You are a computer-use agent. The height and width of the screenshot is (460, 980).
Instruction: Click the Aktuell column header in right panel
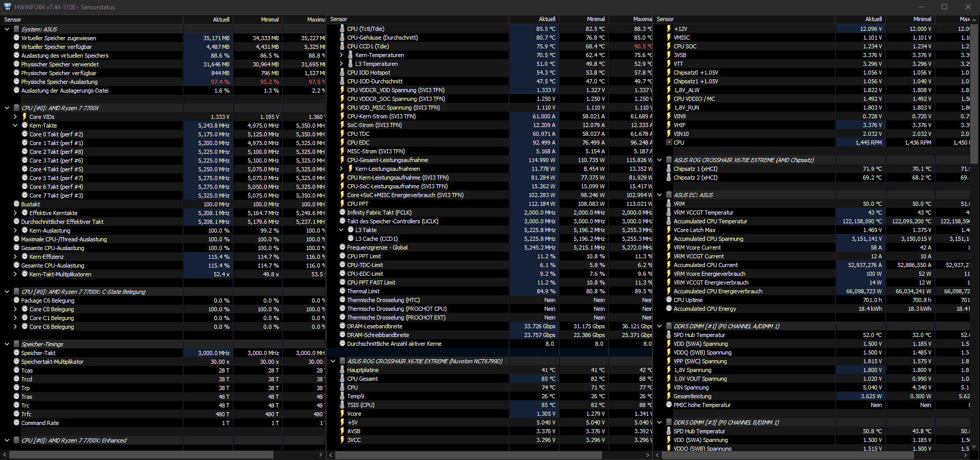pos(860,19)
